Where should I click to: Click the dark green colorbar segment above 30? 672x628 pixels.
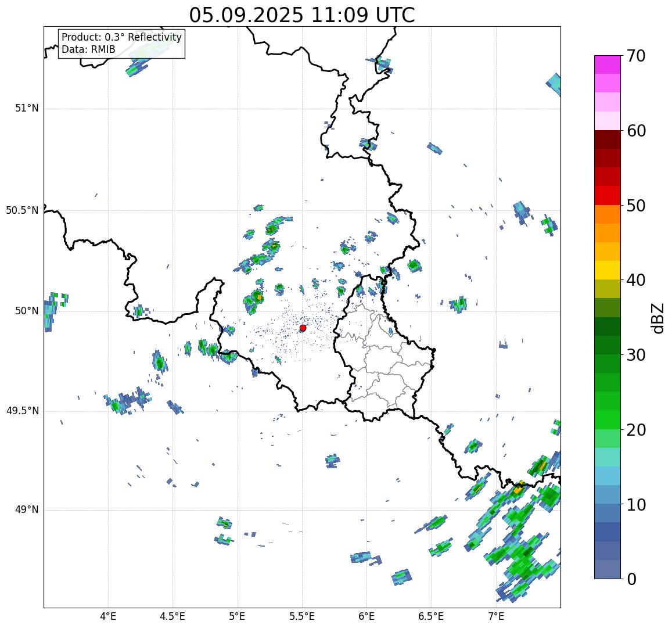click(608, 345)
